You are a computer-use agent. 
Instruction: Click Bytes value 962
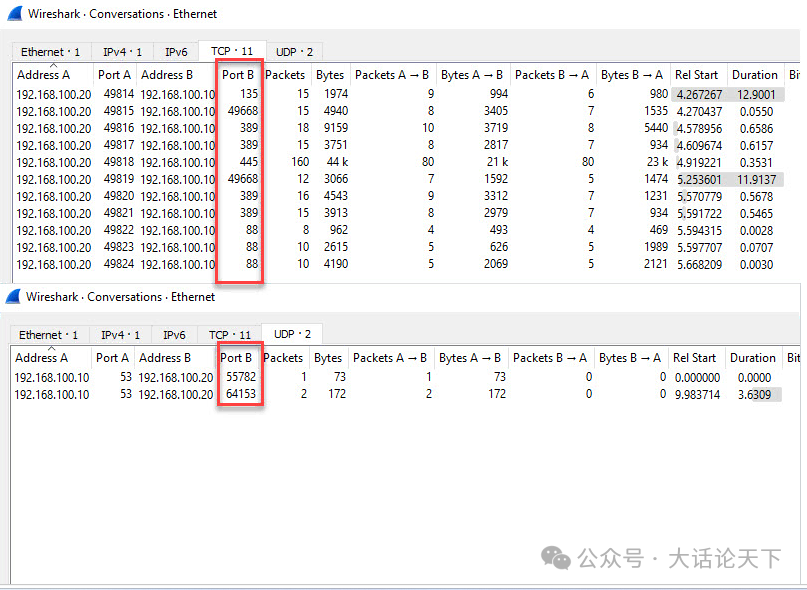pos(339,230)
